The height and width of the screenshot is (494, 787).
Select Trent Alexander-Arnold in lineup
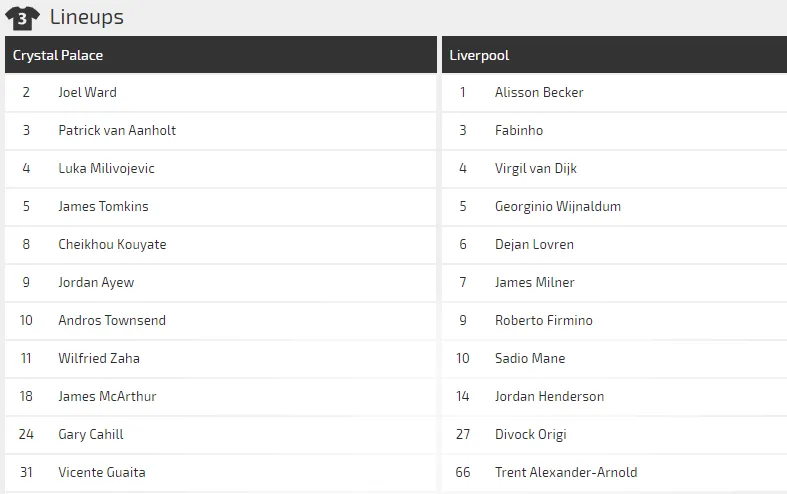(565, 472)
